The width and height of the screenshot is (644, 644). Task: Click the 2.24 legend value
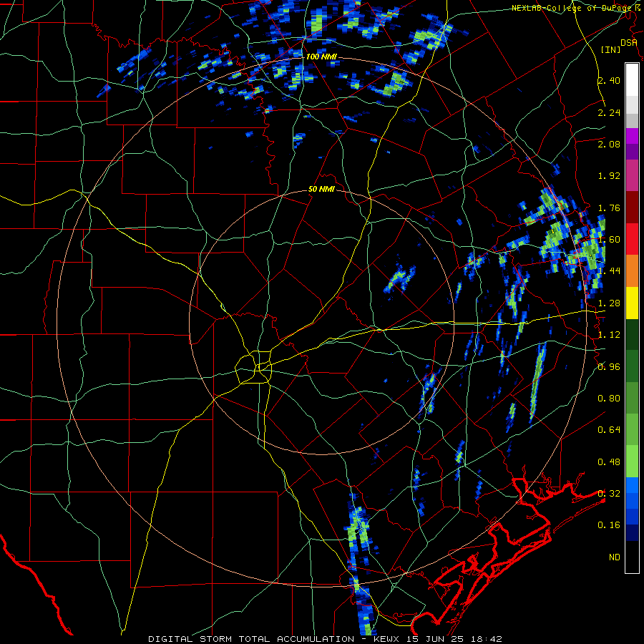point(609,112)
